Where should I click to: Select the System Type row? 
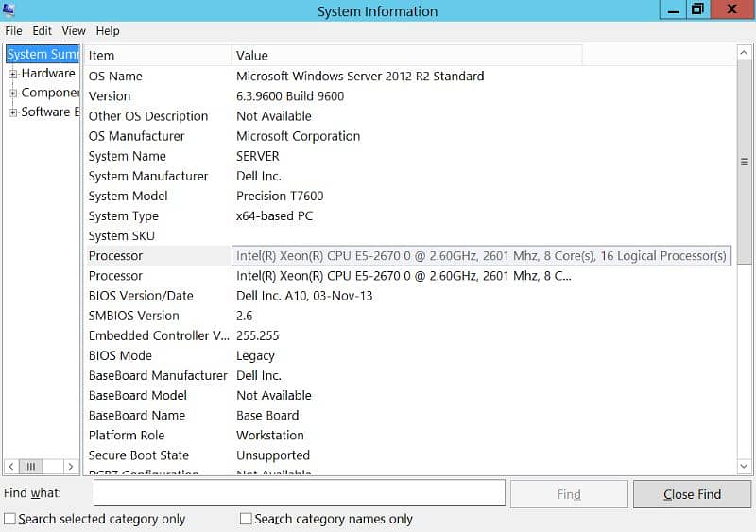tap(409, 216)
